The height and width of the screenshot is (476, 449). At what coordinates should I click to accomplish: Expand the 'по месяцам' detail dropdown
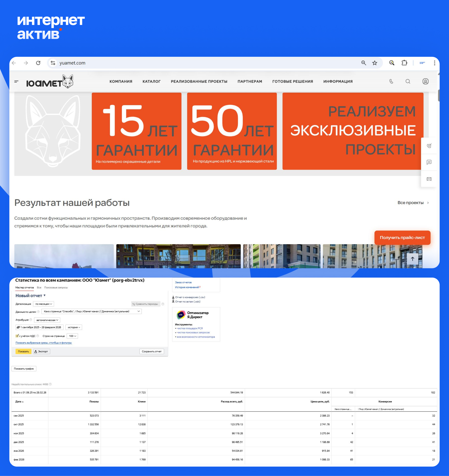(44, 304)
